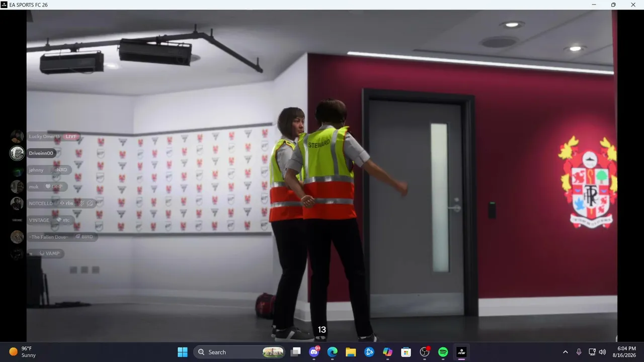Expand the hidden system tray icons chevron

(x=565, y=352)
